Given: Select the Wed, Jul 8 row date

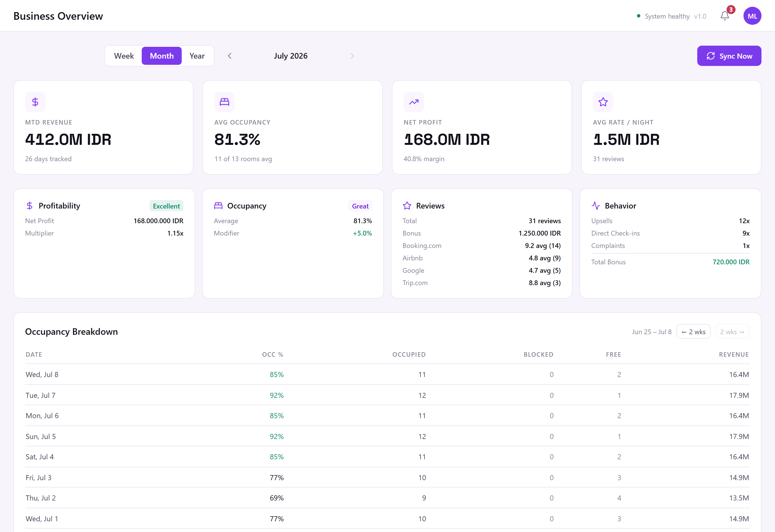Looking at the screenshot, I should click(x=42, y=374).
